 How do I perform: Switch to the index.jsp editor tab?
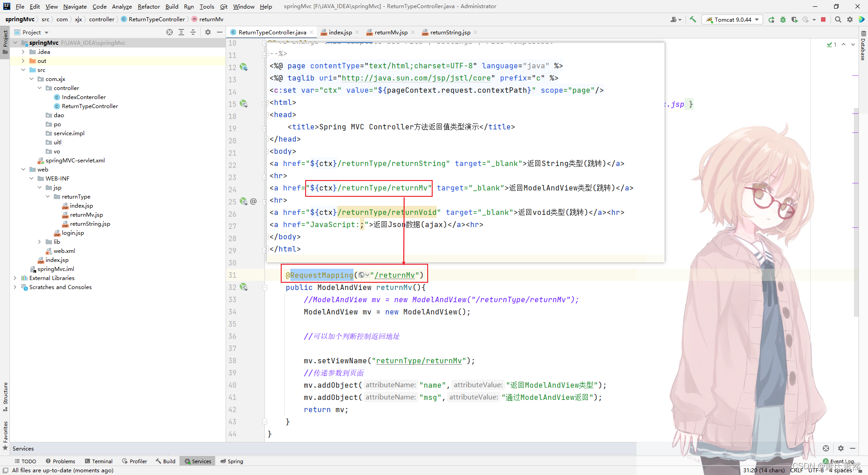(x=340, y=32)
